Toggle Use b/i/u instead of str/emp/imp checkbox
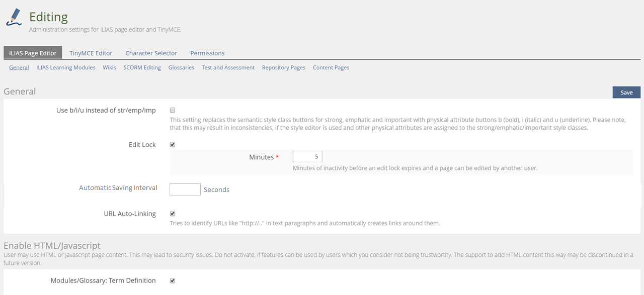 pos(173,110)
